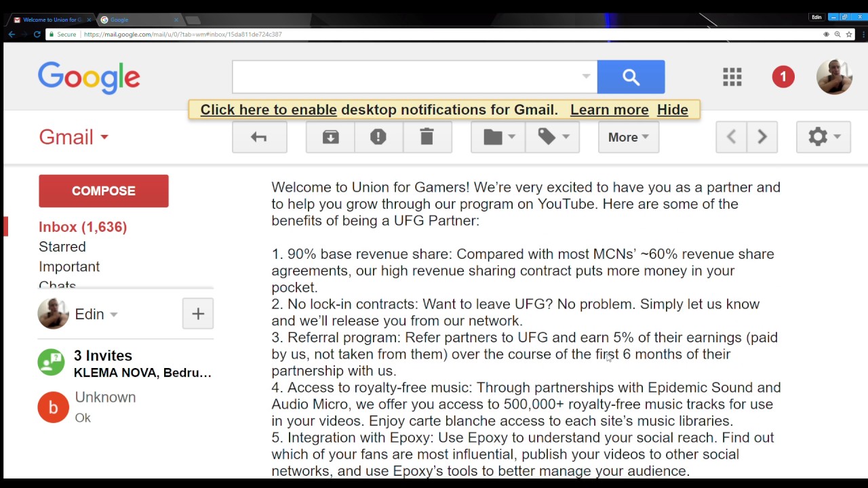Click the mail.google.com URL address bar
868x488 pixels.
point(182,34)
